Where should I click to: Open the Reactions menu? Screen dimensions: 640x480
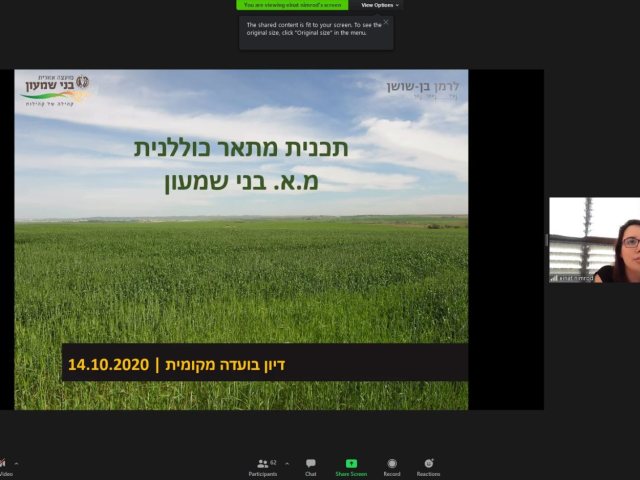point(428,468)
